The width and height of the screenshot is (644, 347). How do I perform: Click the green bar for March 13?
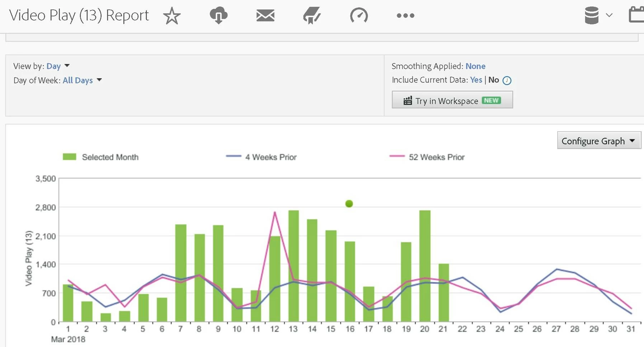tap(293, 266)
